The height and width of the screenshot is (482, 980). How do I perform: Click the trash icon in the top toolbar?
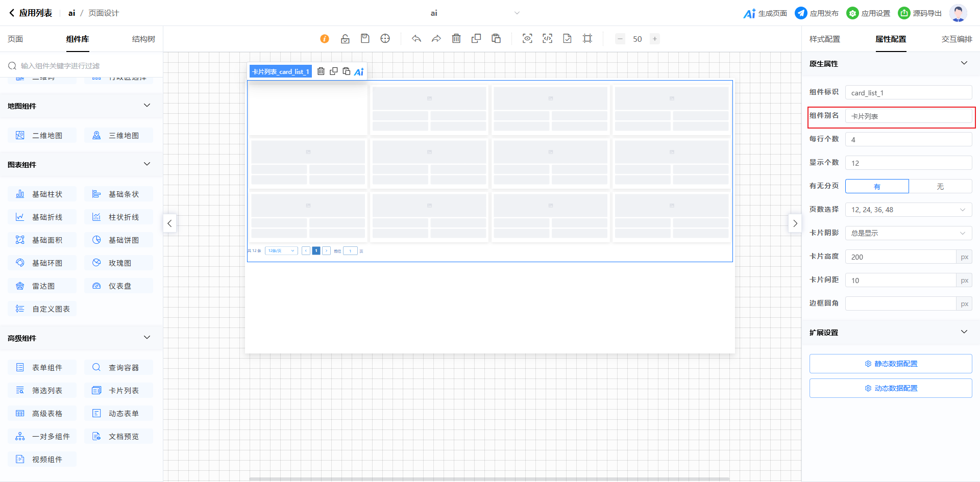[x=456, y=39]
